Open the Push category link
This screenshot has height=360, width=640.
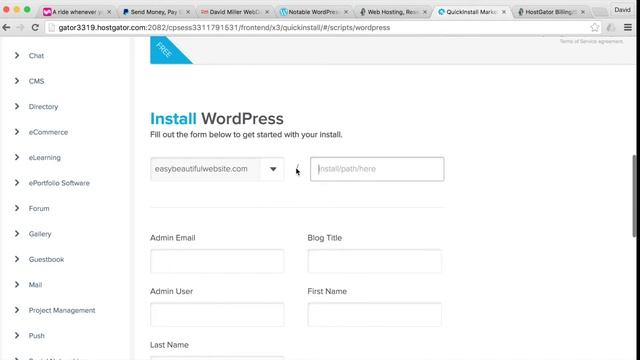click(x=36, y=336)
